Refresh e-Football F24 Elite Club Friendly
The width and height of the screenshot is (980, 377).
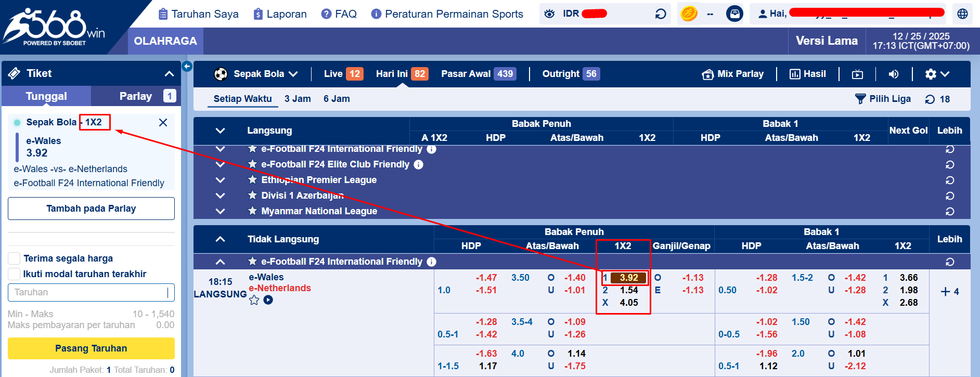pos(950,165)
